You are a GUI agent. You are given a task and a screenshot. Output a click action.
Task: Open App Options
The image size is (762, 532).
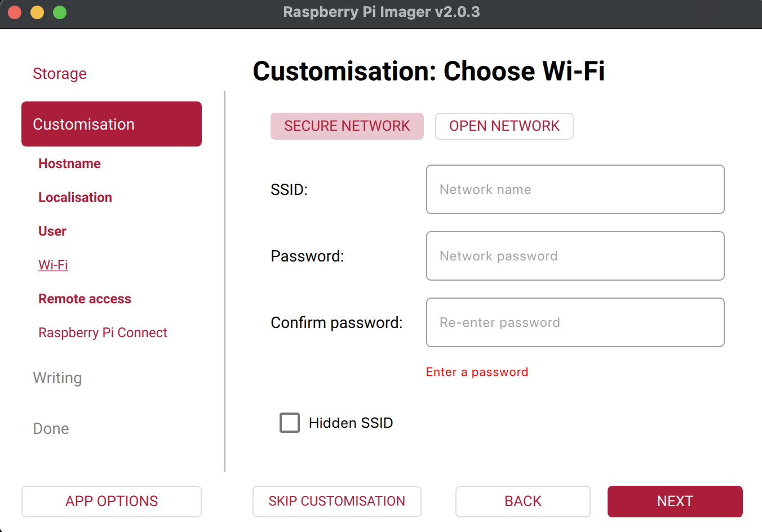point(112,501)
